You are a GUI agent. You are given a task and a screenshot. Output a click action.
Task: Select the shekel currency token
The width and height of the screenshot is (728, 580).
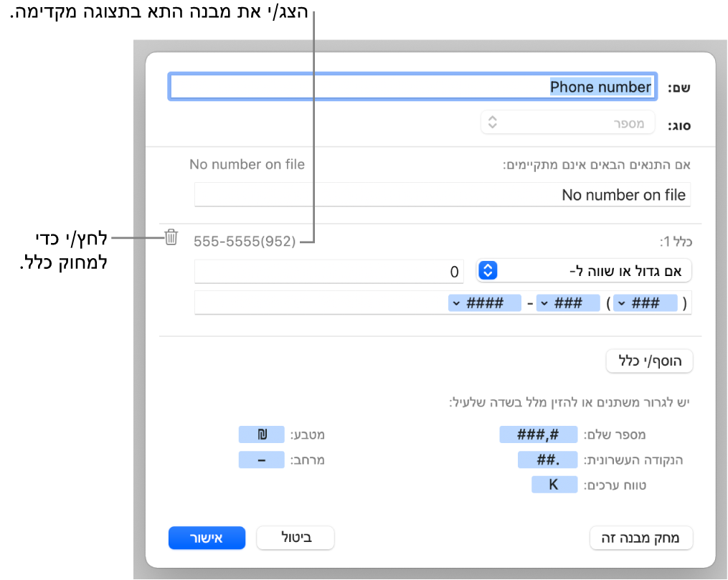pos(260,434)
